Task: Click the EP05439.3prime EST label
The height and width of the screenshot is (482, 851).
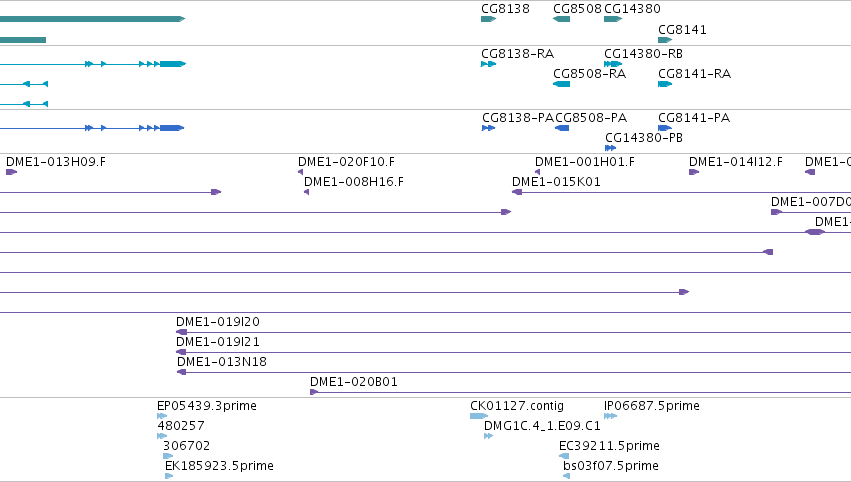Action: click(207, 406)
